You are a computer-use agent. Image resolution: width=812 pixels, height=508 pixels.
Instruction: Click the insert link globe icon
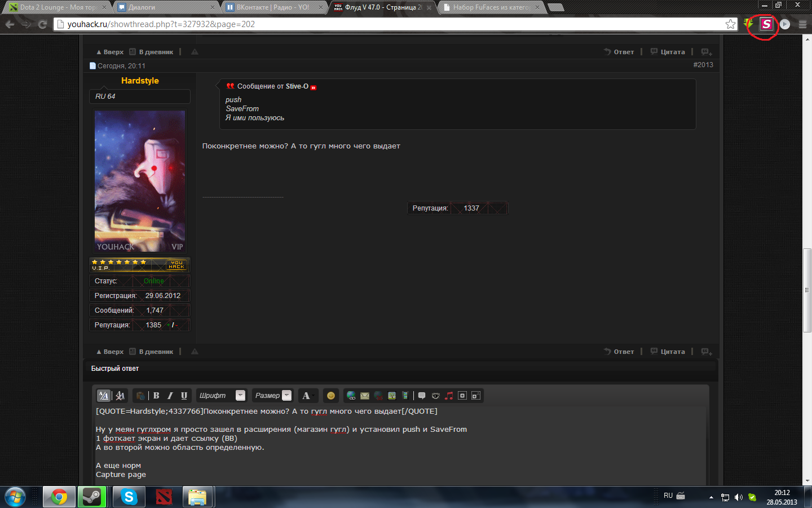351,396
